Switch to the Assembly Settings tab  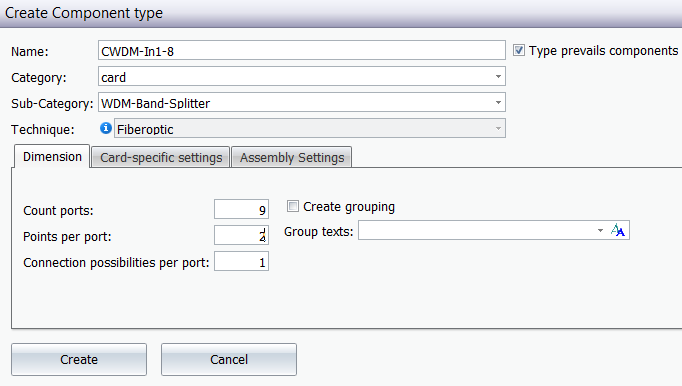pos(292,157)
